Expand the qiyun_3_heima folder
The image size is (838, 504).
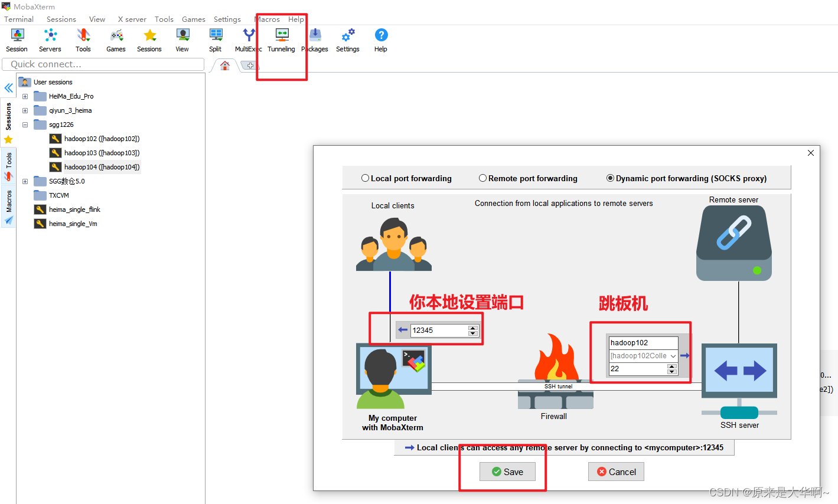(x=25, y=110)
